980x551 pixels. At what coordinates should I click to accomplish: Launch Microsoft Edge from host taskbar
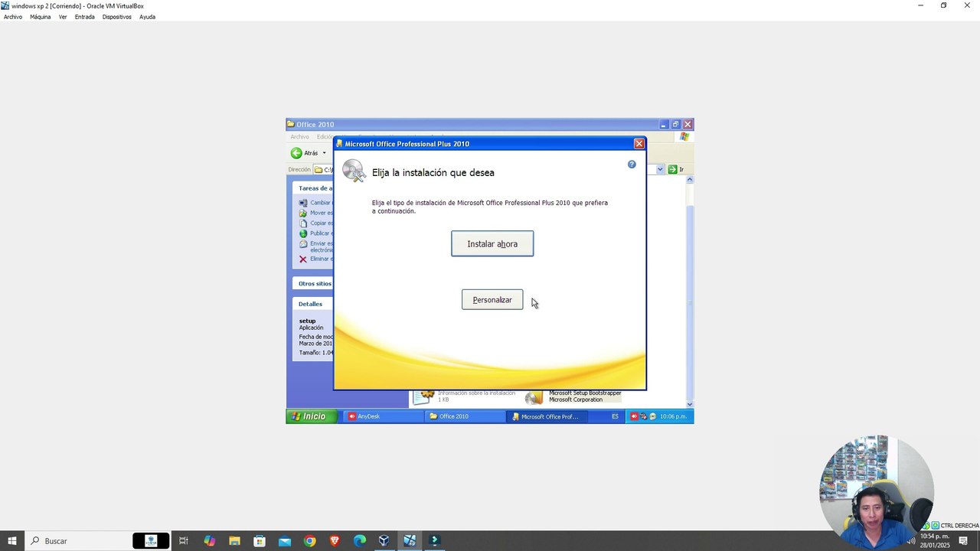click(360, 541)
